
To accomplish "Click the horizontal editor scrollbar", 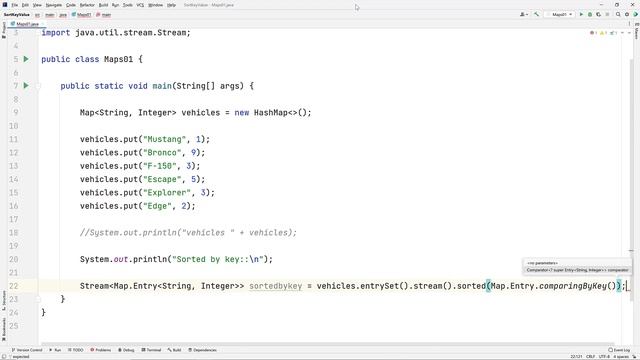I will pyautogui.click(x=327, y=344).
